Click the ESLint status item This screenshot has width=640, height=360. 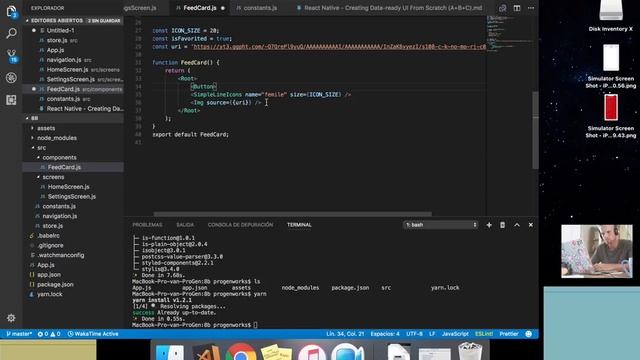point(484,334)
